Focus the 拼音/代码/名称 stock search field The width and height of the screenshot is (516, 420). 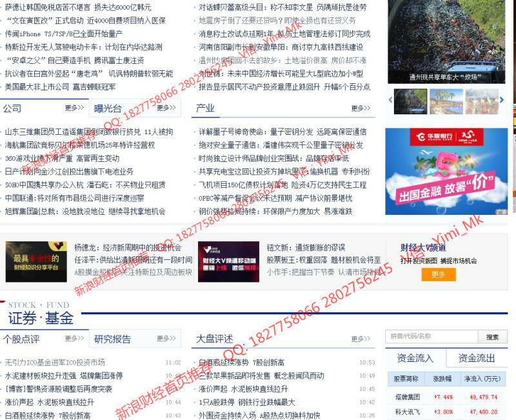coord(432,336)
